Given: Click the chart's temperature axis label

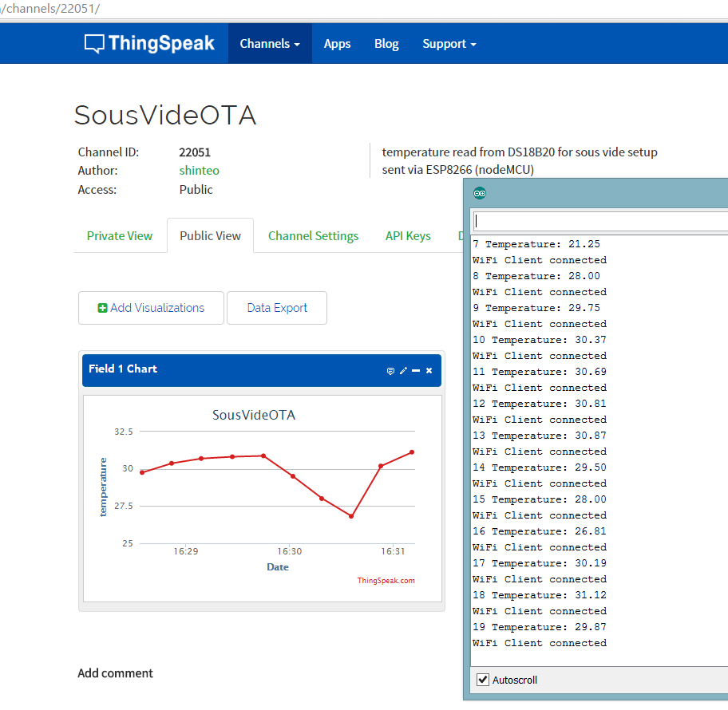Looking at the screenshot, I should pyautogui.click(x=103, y=487).
